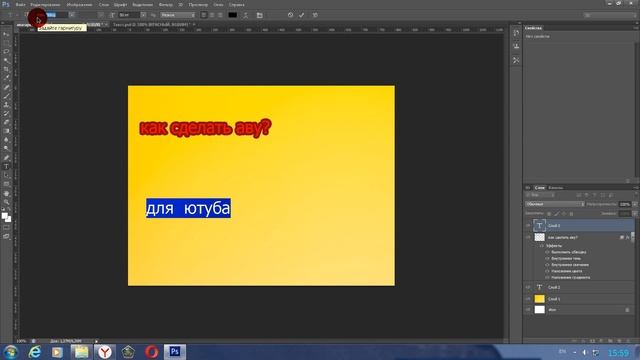Screen dimensions: 640x360
Task: Select the Move tool
Action: tap(6, 34)
